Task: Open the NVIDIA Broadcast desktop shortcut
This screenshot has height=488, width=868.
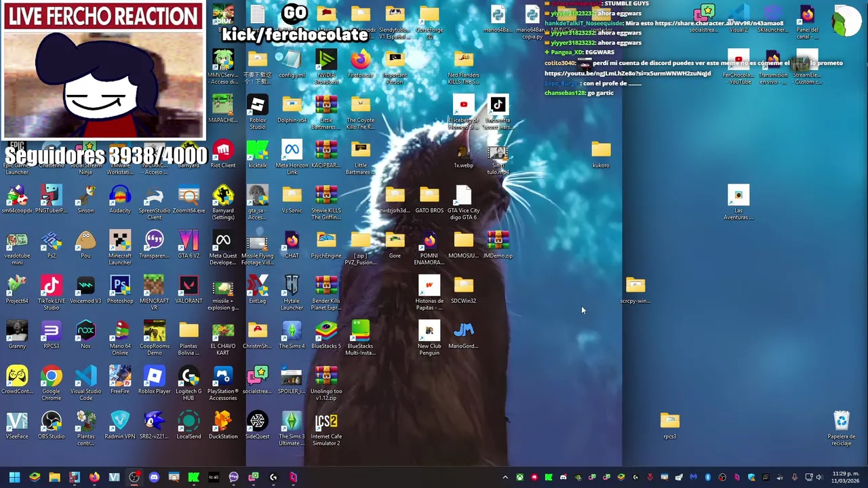Action: click(x=326, y=67)
